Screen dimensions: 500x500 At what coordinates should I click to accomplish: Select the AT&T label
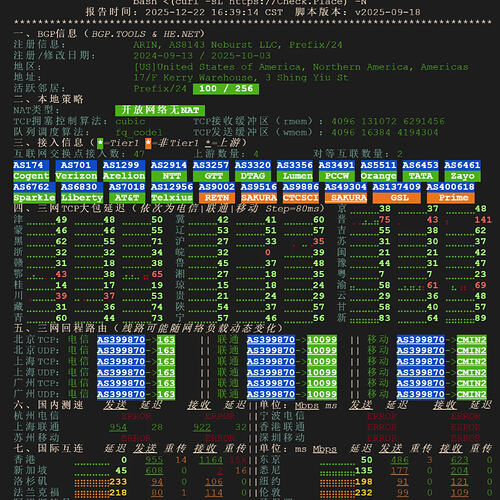tap(127, 198)
